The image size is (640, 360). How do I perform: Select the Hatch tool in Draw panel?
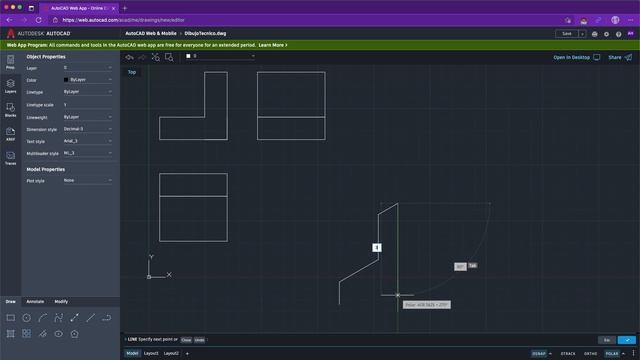[11, 334]
